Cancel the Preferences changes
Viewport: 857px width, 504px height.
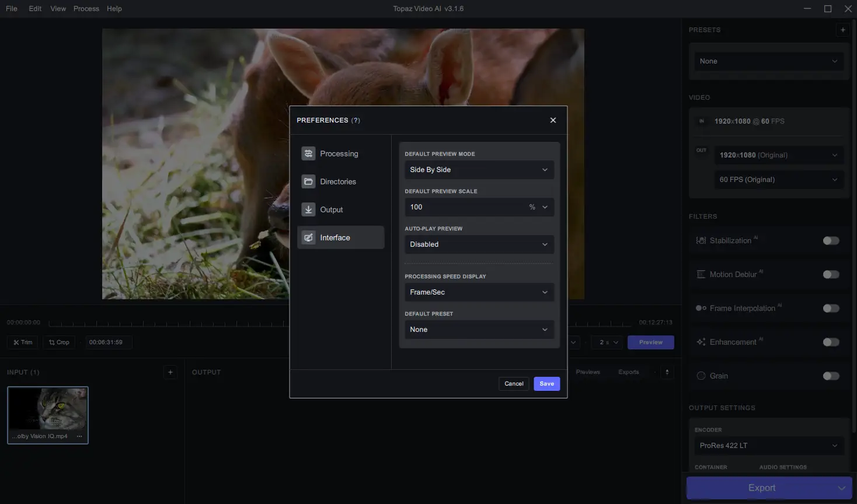[x=514, y=384]
